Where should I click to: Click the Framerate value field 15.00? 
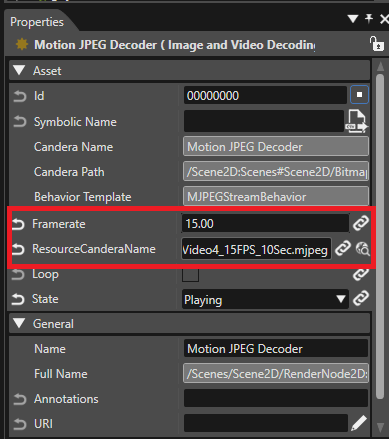pos(265,223)
